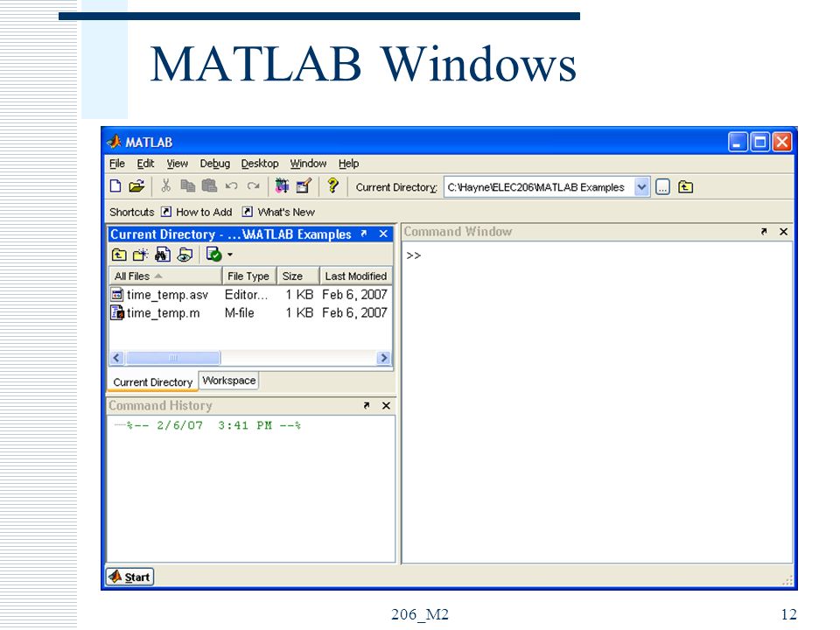The image size is (840, 630).
Task: Click the directory reports green check icon
Action: (214, 255)
